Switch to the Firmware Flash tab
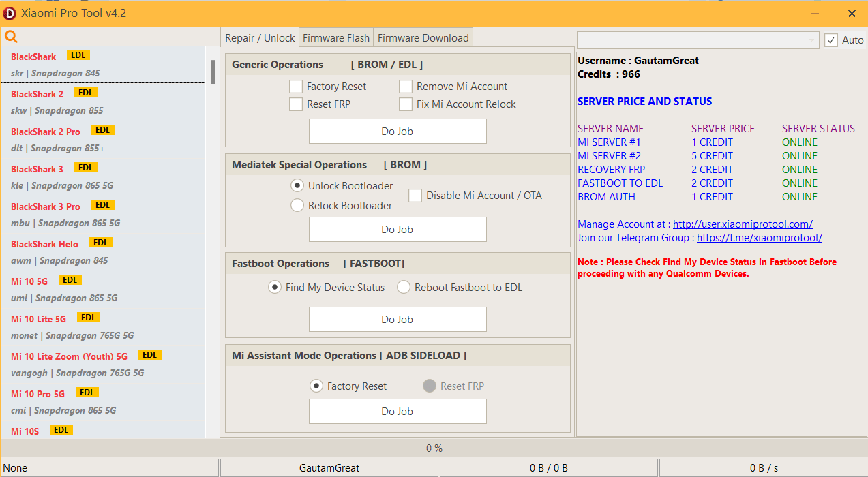 tap(336, 38)
